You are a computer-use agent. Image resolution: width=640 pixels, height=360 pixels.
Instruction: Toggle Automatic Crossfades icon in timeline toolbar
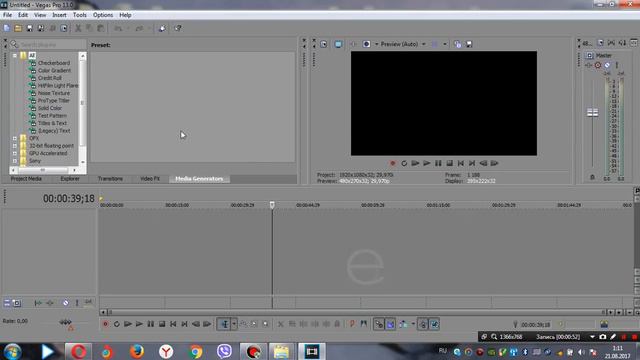point(391,324)
